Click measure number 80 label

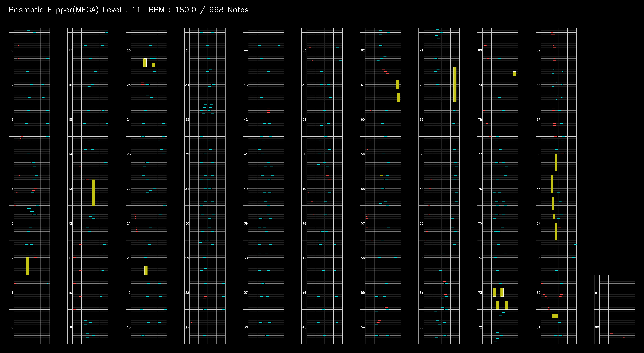click(480, 50)
